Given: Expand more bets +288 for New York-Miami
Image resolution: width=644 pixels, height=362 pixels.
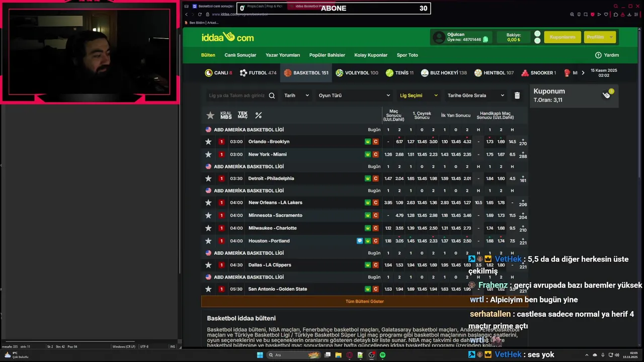Looking at the screenshot, I should [523, 155].
